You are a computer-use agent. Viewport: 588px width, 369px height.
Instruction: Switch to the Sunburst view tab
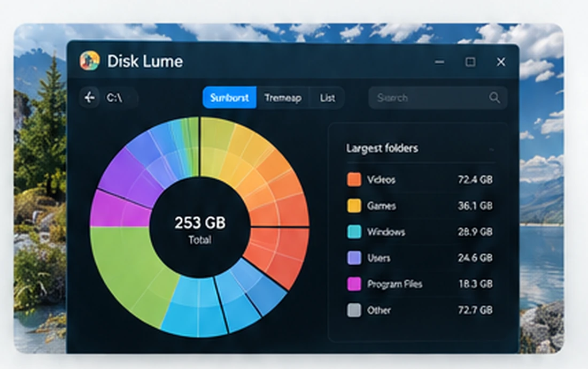click(229, 98)
